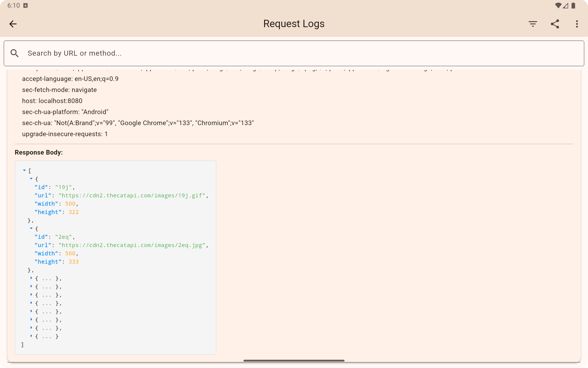Tap the Wi-Fi icon in status bar
Image resolution: width=588 pixels, height=368 pixels.
(x=558, y=5)
